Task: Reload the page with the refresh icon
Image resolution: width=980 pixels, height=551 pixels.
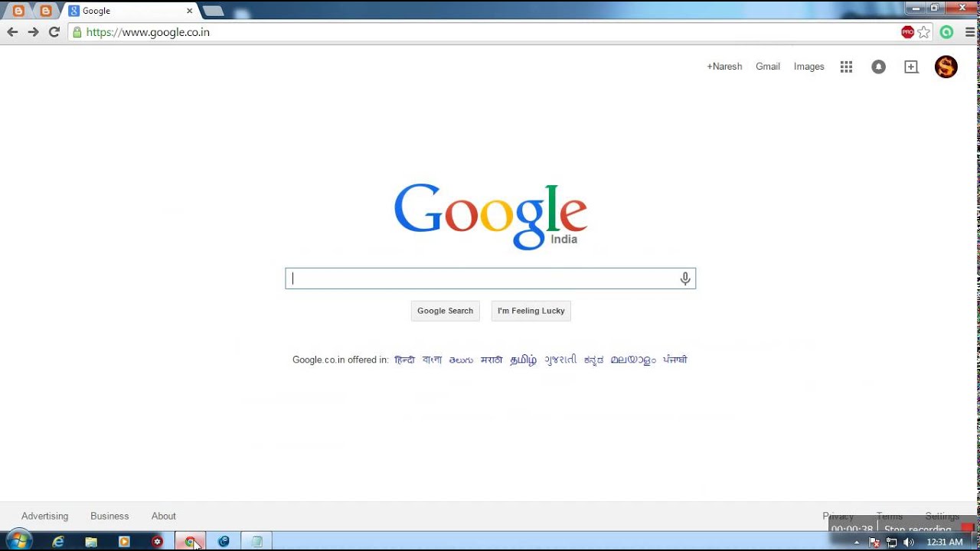Action: (54, 32)
